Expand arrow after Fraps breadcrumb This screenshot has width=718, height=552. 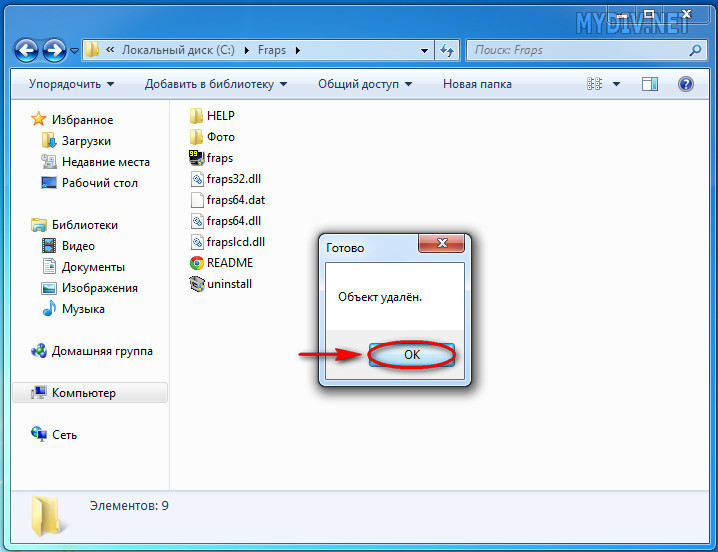click(298, 50)
